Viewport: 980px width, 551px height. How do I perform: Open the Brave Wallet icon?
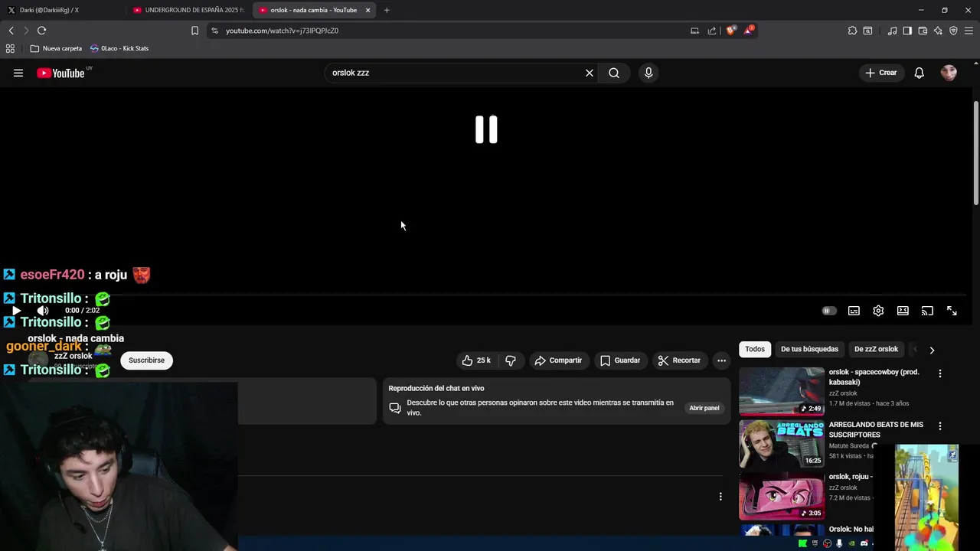[923, 31]
